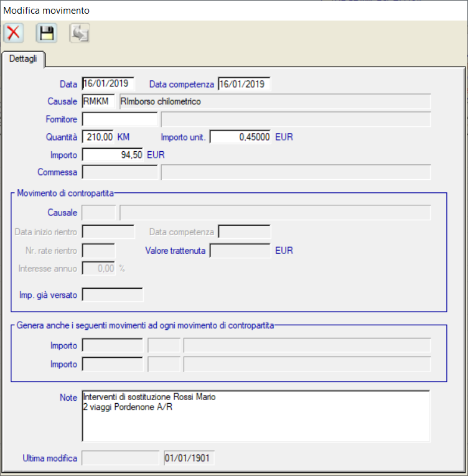The height and width of the screenshot is (476, 468).
Task: Click the second generated movement code field
Action: click(x=164, y=364)
